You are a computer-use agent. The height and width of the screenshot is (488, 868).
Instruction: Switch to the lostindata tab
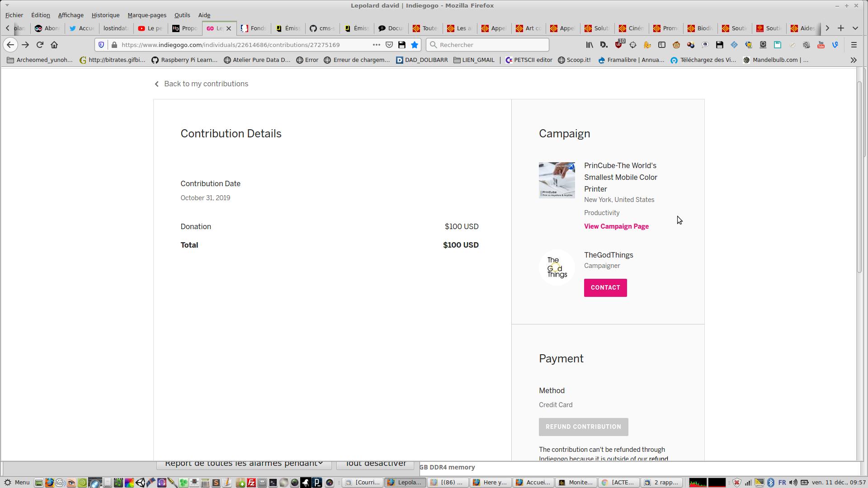coord(116,28)
